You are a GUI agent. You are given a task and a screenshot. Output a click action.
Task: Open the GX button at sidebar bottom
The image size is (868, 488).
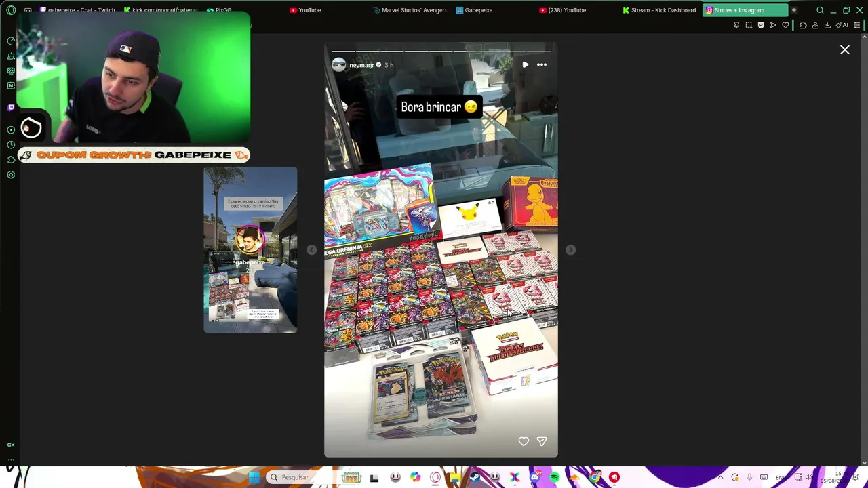tap(11, 445)
